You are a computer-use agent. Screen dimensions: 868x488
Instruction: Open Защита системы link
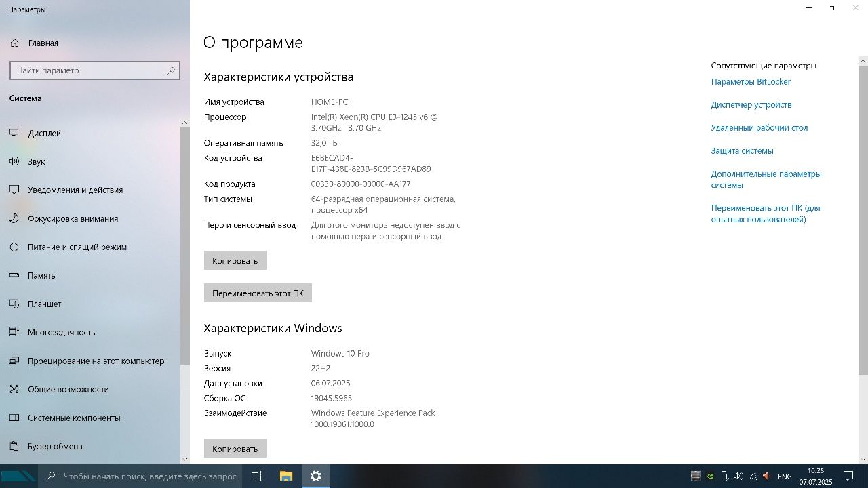[743, 151]
